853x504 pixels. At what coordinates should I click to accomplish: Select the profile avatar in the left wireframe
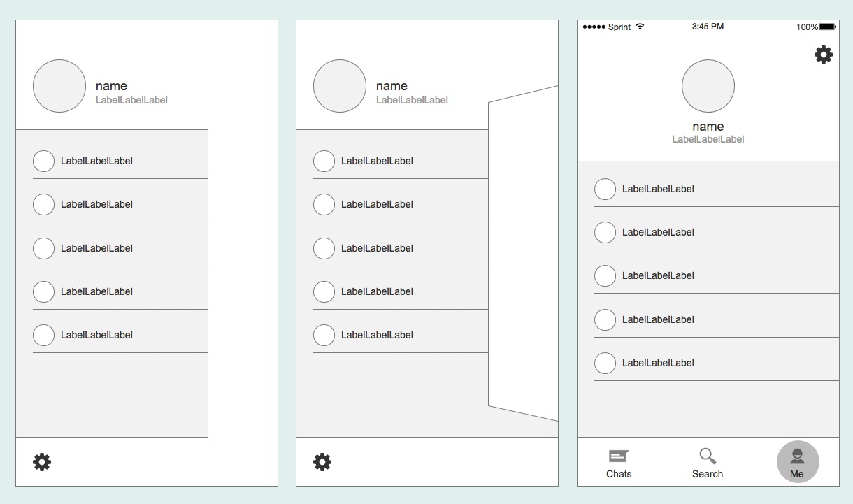point(59,86)
